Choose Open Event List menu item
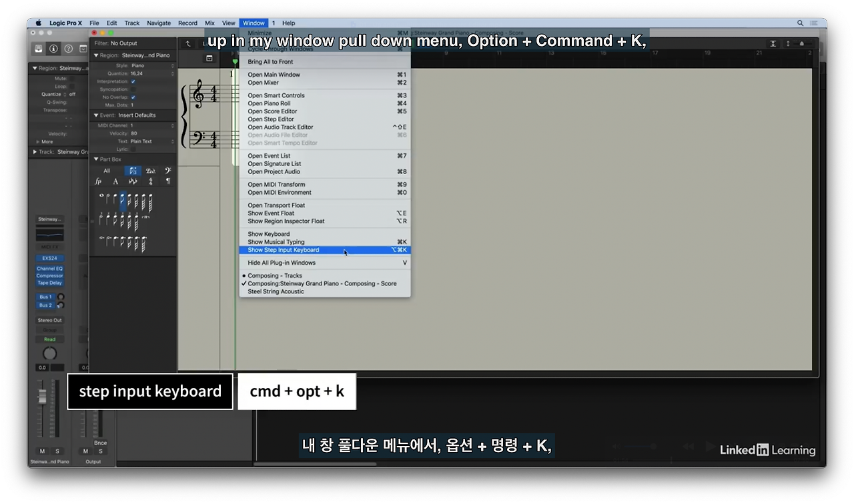The height and width of the screenshot is (504, 854). [x=325, y=156]
